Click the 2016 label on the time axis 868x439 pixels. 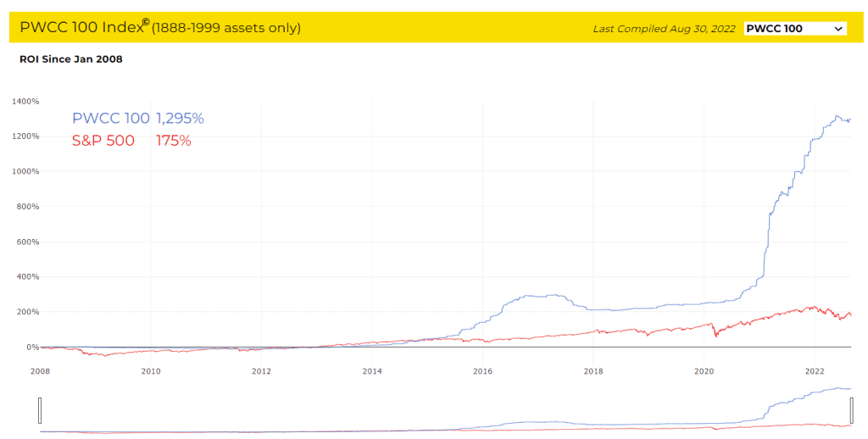coord(482,371)
